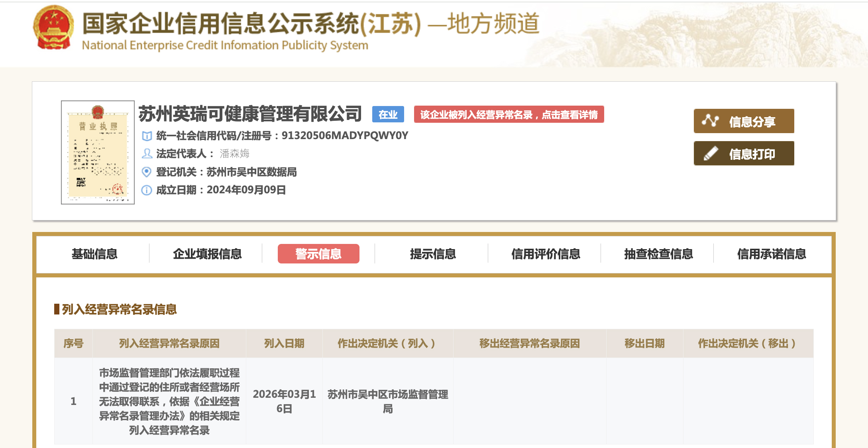Open the 企业填报信息 tab

click(207, 254)
